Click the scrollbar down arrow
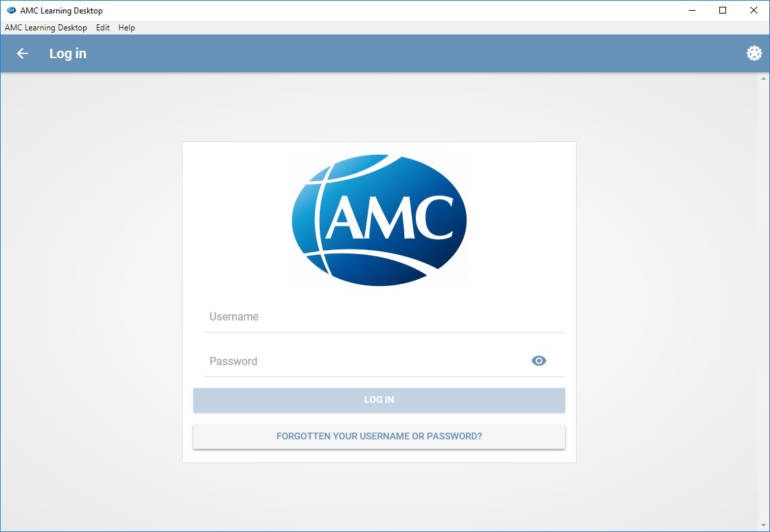The width and height of the screenshot is (770, 532). click(764, 525)
